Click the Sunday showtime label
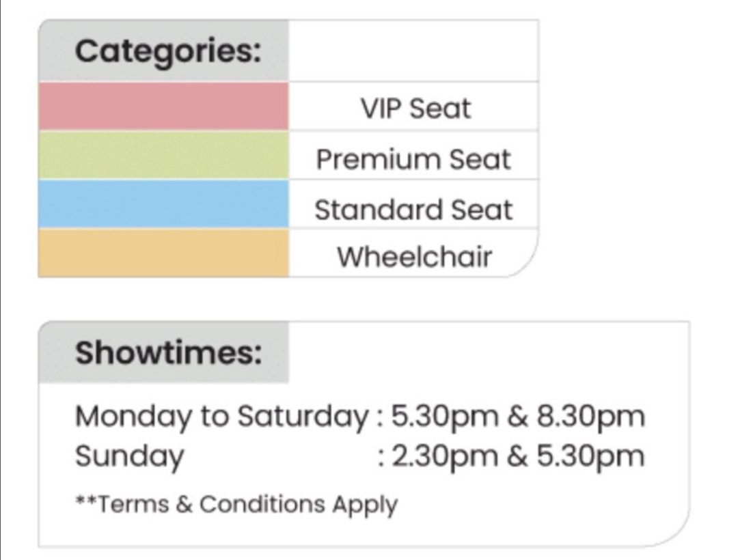The height and width of the screenshot is (560, 738). (129, 456)
